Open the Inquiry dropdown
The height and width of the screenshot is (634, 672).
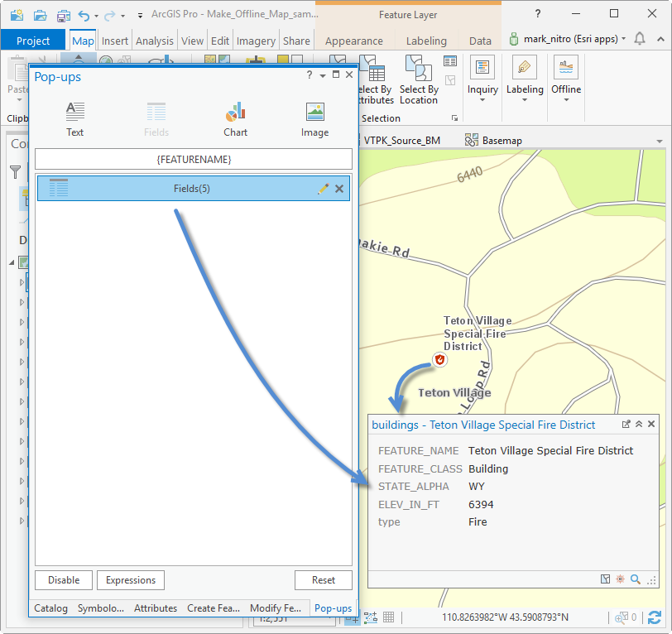click(x=482, y=80)
